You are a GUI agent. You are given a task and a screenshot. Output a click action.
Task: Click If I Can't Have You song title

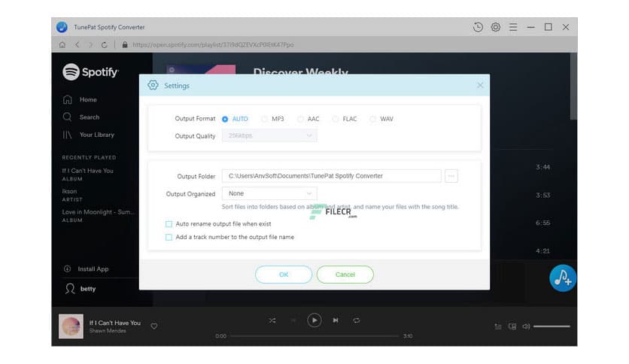[114, 323]
